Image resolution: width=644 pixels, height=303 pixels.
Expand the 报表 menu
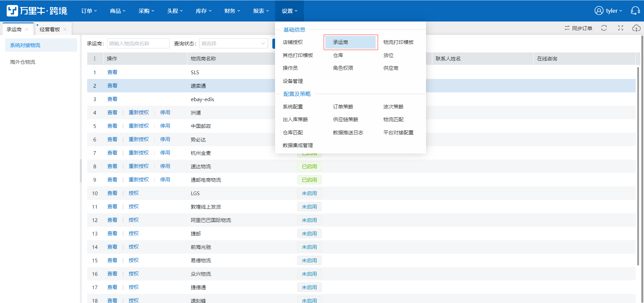(x=261, y=11)
